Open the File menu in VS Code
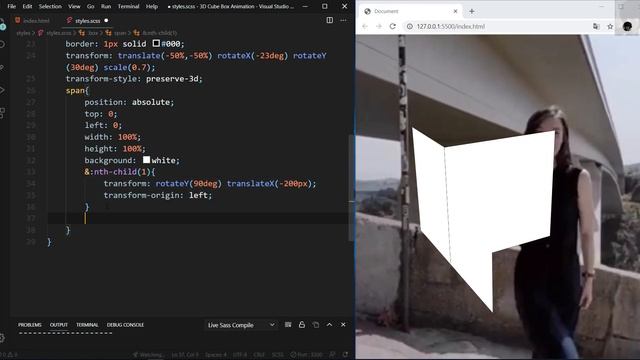The width and height of the screenshot is (640, 360). point(11,7)
